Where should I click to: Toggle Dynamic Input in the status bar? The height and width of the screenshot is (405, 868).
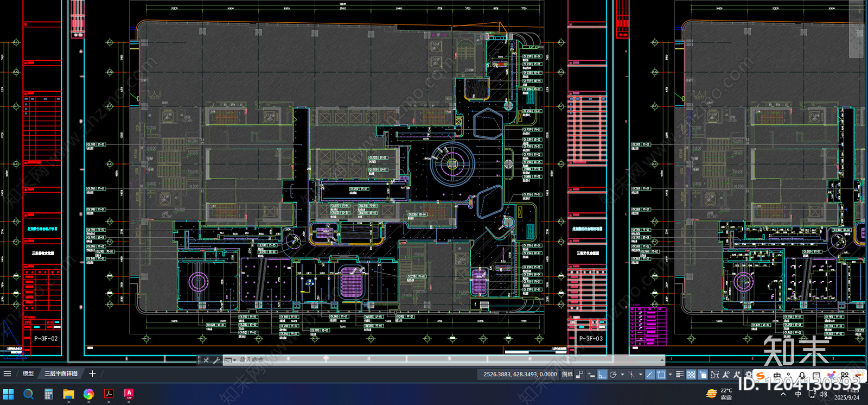pos(591,374)
